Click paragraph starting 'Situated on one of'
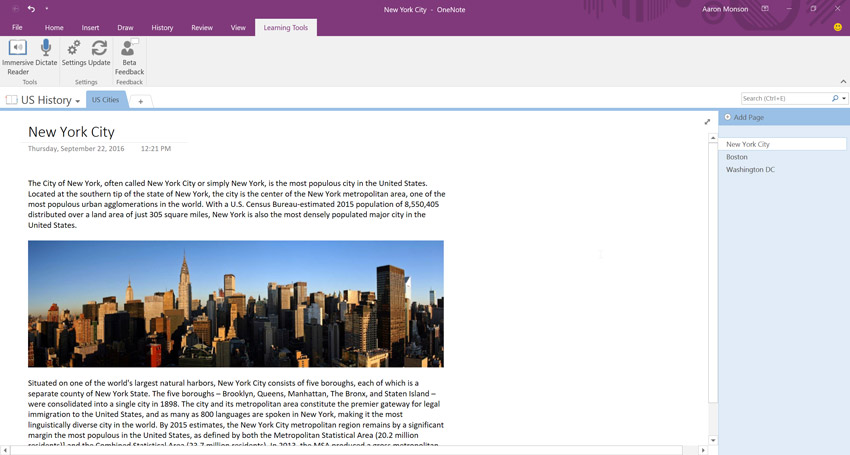Image resolution: width=850 pixels, height=455 pixels. coord(236,414)
